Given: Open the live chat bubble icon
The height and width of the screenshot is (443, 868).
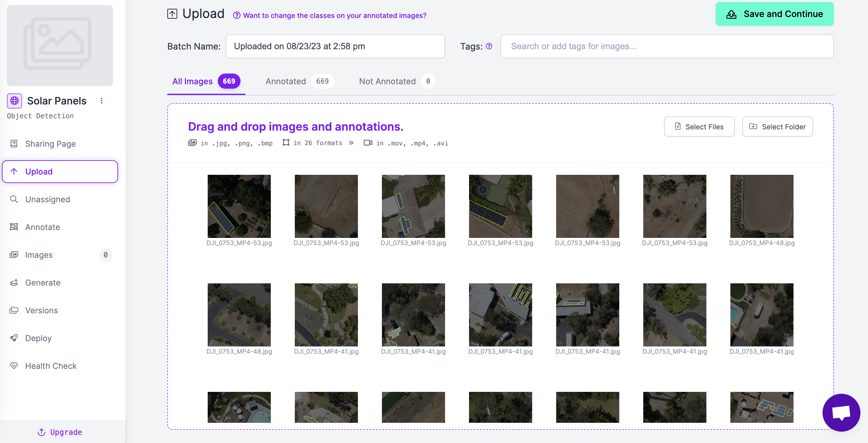Looking at the screenshot, I should click(x=841, y=412).
